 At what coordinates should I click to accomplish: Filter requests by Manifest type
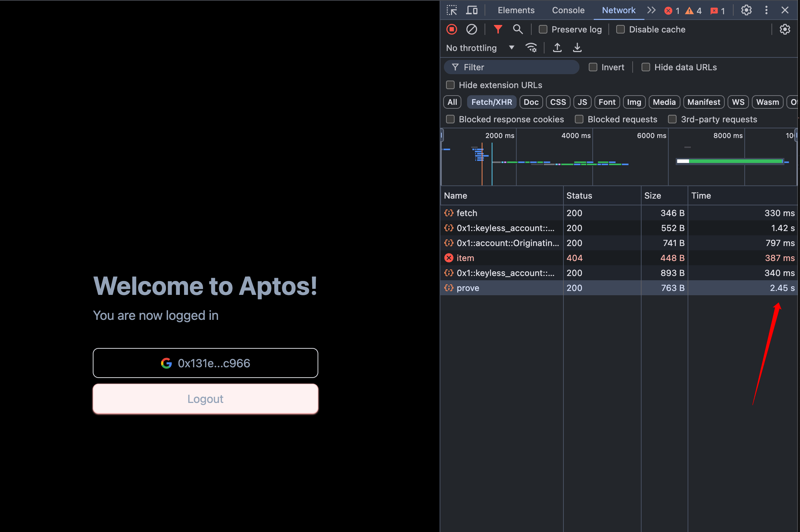pos(704,102)
